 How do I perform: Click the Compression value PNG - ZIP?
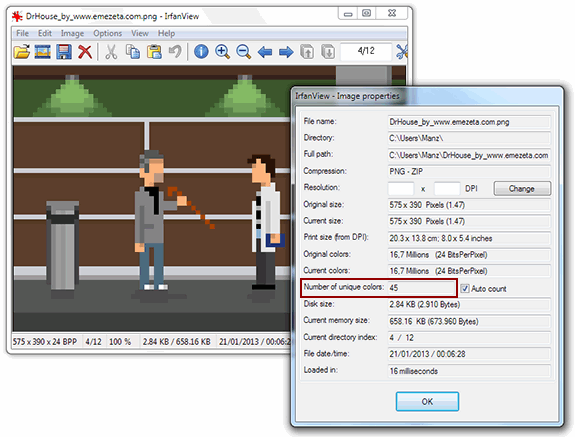tap(469, 172)
